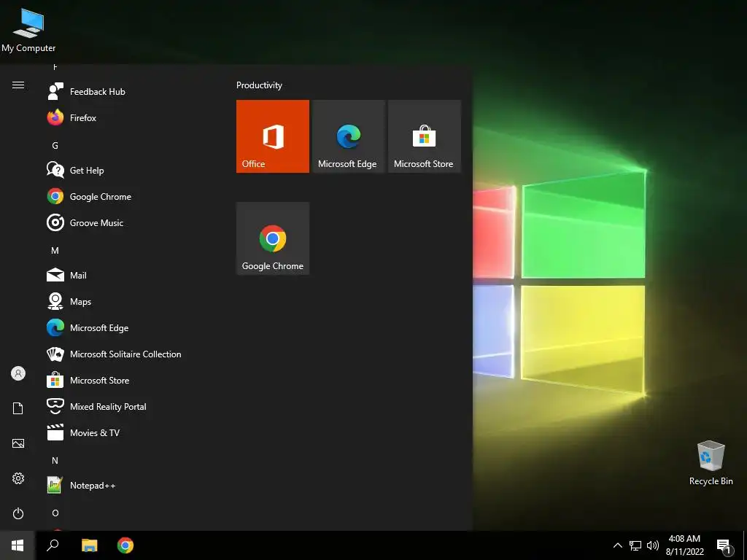Open Documents from Start sidebar
This screenshot has width=747, height=560.
click(18, 408)
